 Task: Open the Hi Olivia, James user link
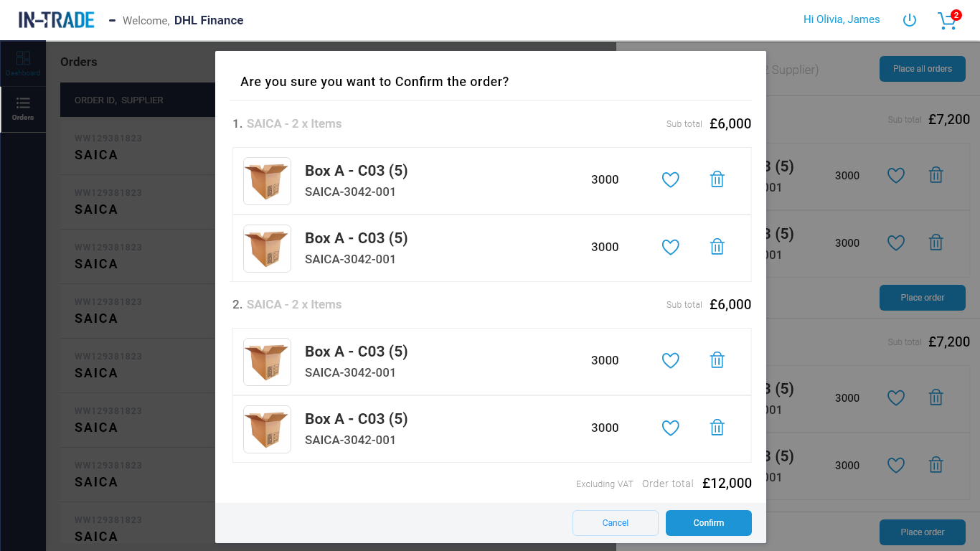pos(842,19)
